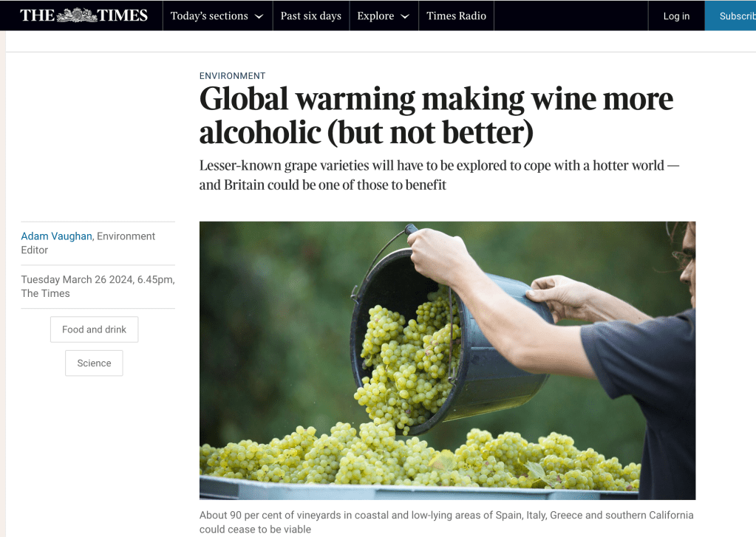The width and height of the screenshot is (756, 537).
Task: View author Adam Vaughan's profile
Action: [56, 236]
